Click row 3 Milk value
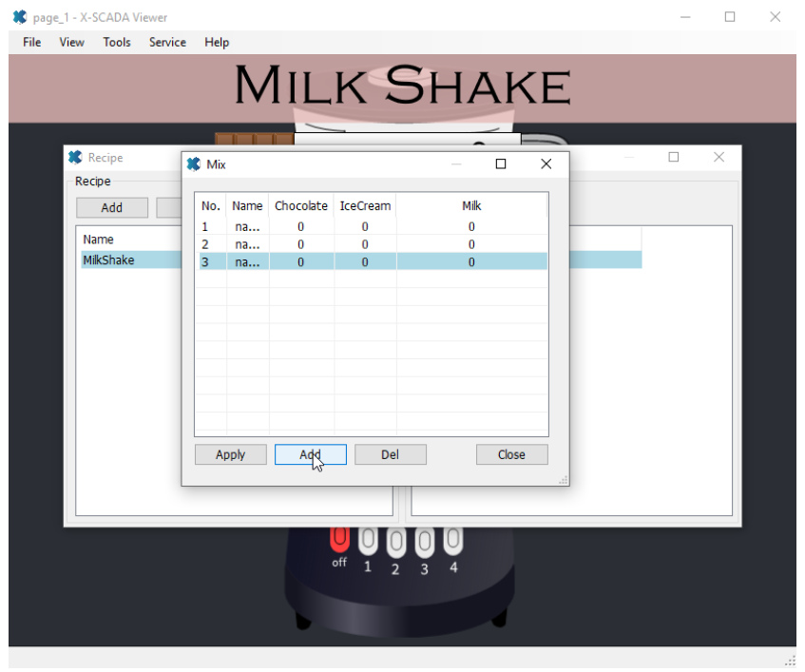Screen dimensions: 805x672 [x=471, y=261]
